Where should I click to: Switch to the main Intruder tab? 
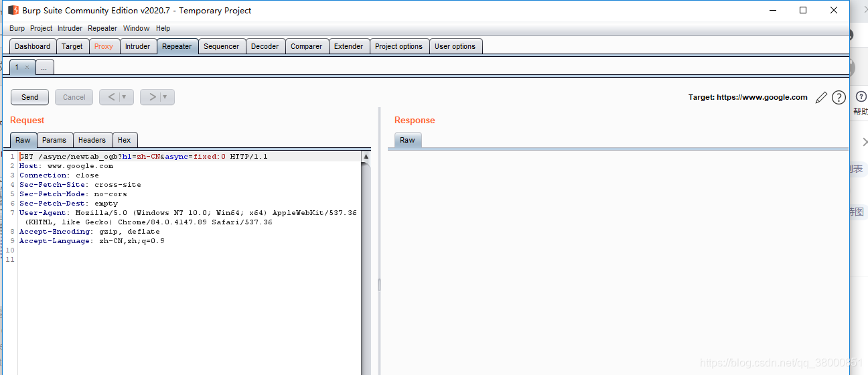138,46
